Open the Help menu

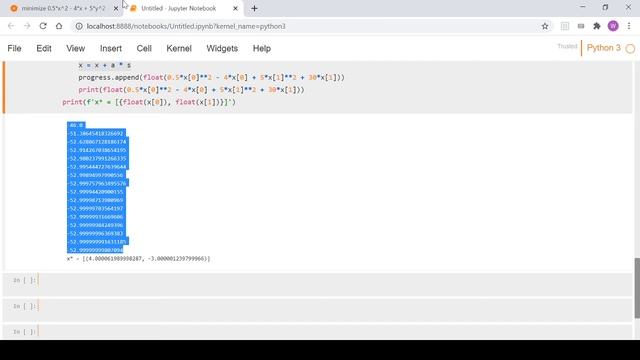(262, 49)
